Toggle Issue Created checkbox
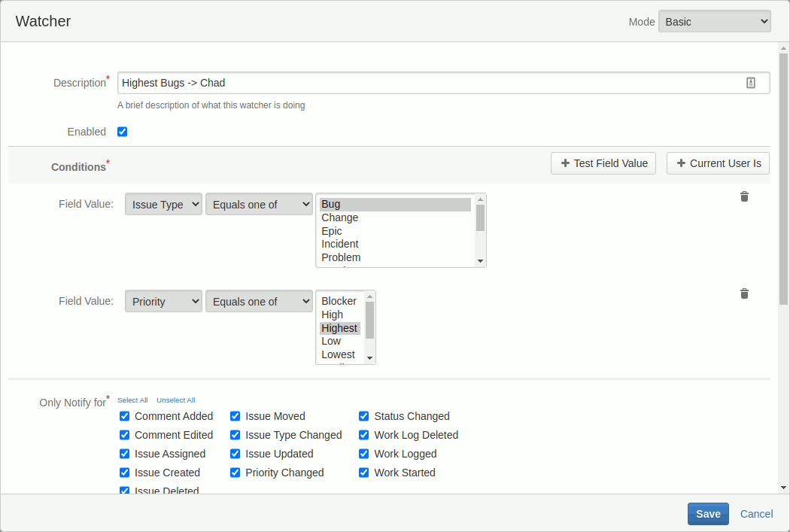The height and width of the screenshot is (532, 790). pyautogui.click(x=124, y=473)
